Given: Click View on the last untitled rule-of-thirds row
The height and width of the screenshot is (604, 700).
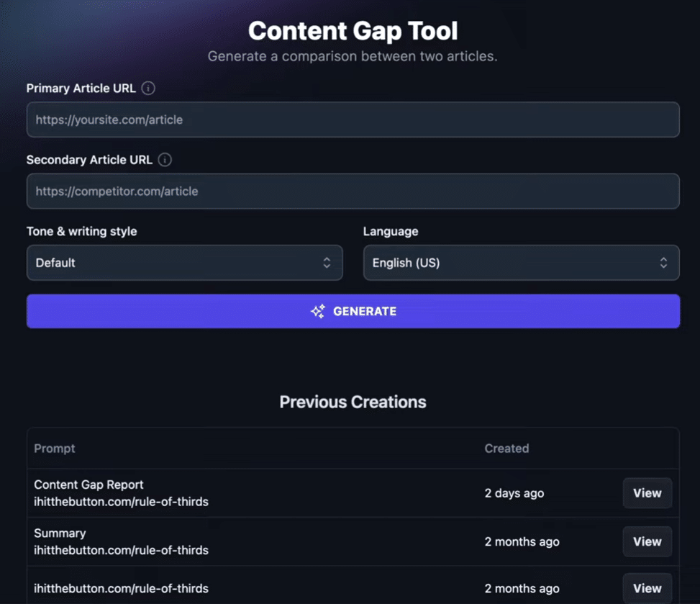Looking at the screenshot, I should 647,588.
